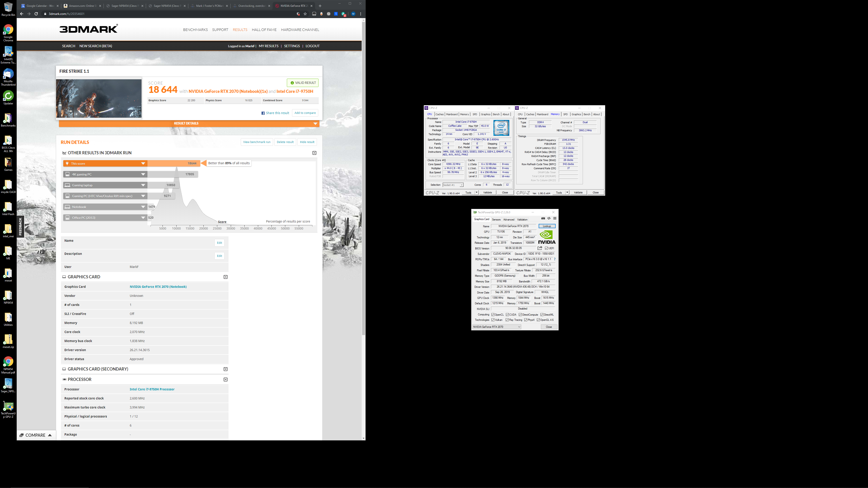
Task: Switch to Caches tab in left CPU-Z
Action: [x=440, y=114]
